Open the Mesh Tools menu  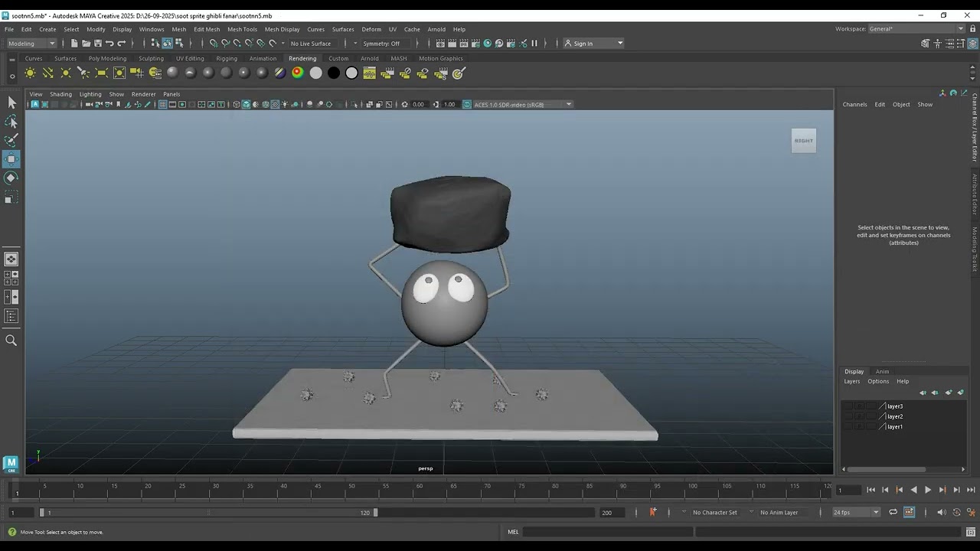242,29
